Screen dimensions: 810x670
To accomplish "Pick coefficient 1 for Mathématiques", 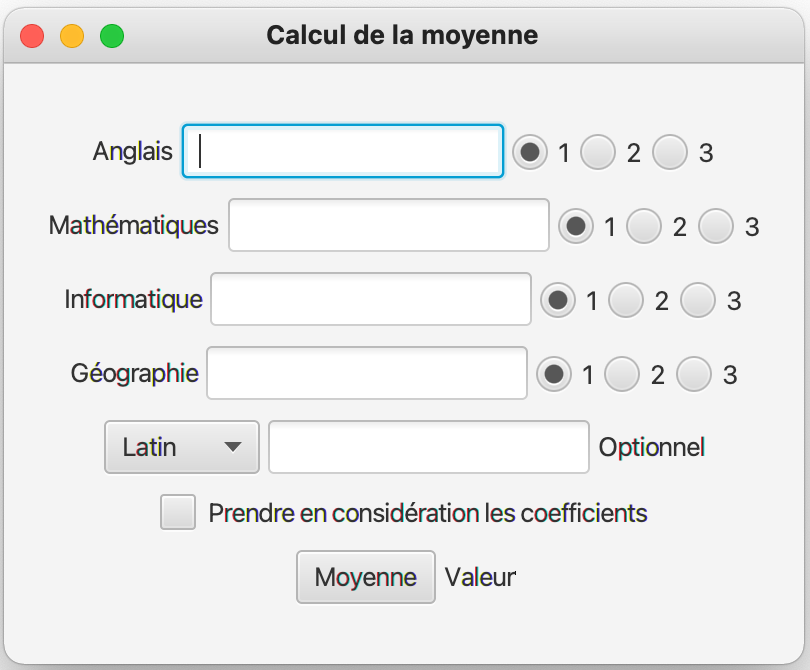I will coord(576,226).
